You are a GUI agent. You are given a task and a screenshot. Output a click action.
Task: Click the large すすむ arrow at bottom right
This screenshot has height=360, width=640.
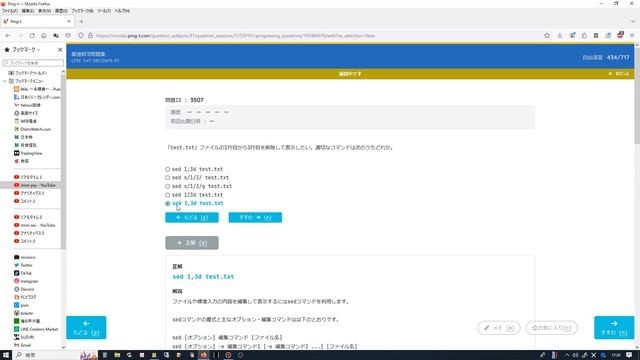(x=614, y=327)
